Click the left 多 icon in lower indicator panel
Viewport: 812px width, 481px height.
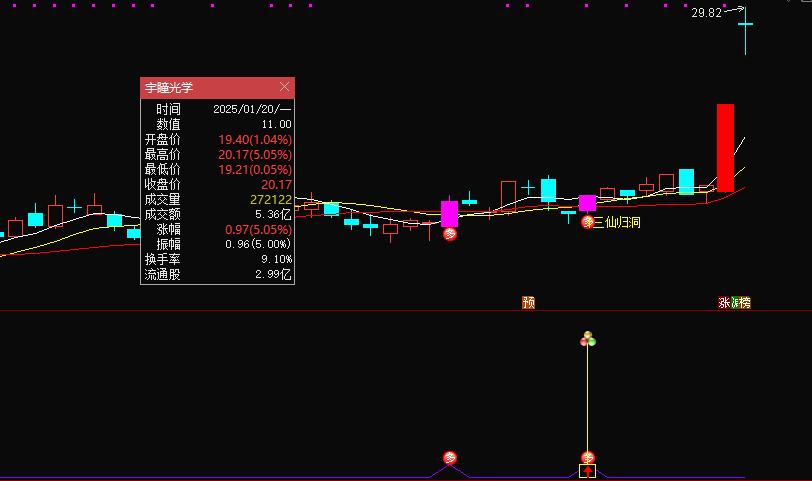pos(450,458)
